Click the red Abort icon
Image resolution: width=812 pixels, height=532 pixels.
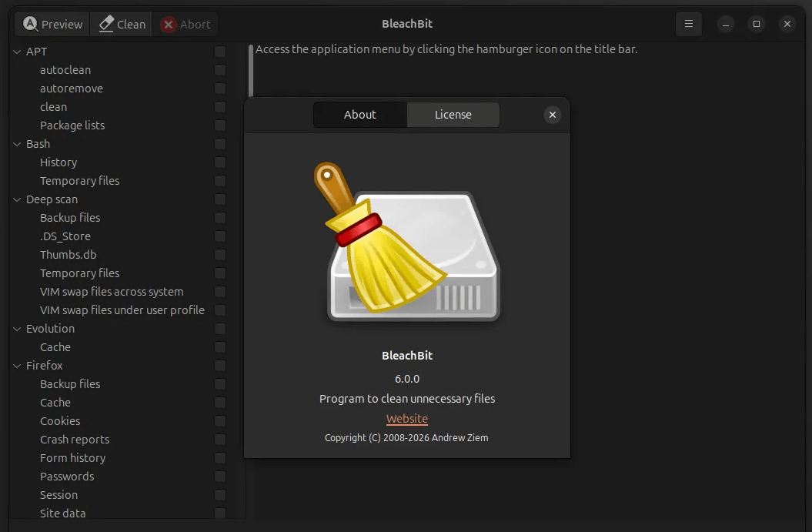(x=168, y=25)
